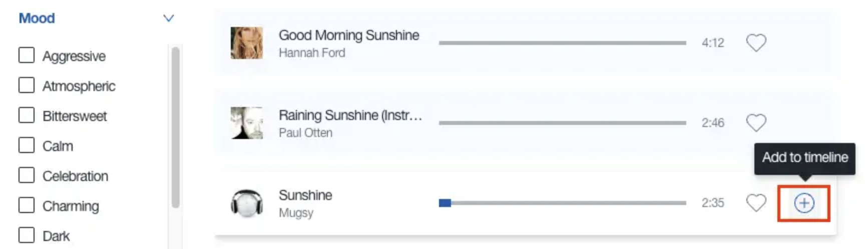Select the Calm mood checkbox

[x=27, y=145]
